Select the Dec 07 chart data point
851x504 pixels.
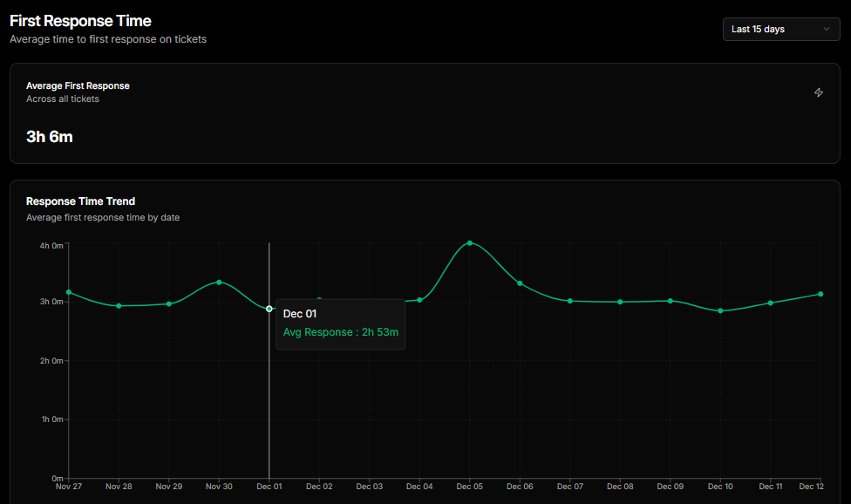coord(570,301)
